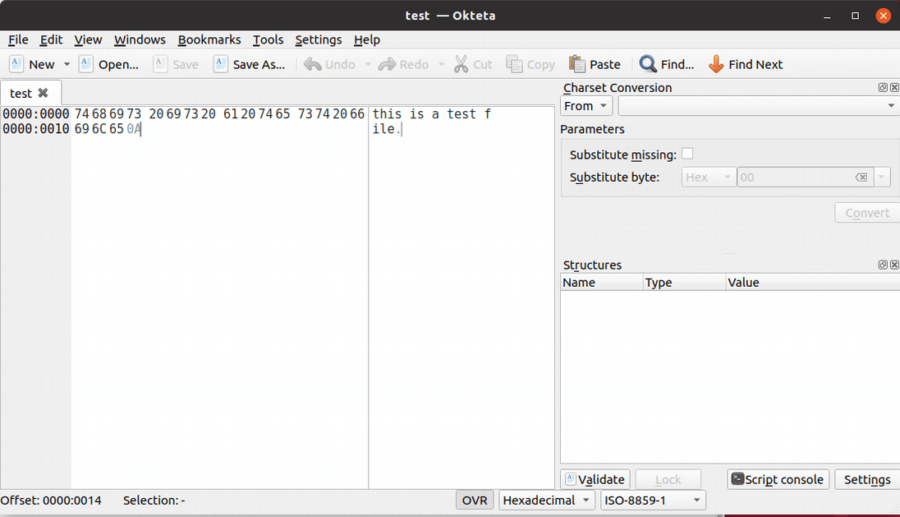Toggle the Substitute missing checkbox
Image resolution: width=900 pixels, height=517 pixels.
[687, 154]
